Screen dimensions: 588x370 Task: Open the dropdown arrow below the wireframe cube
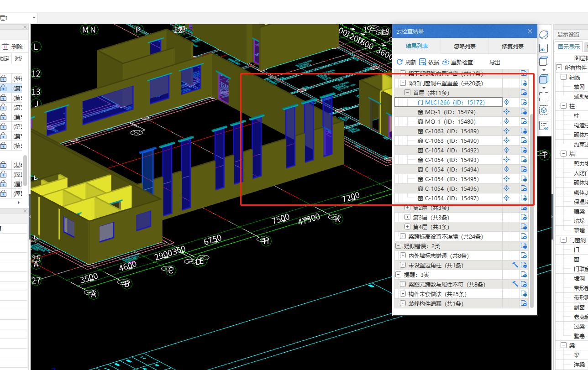tap(543, 70)
